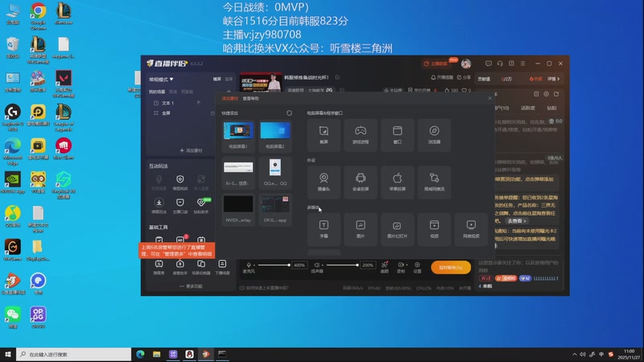Open the 场景切换器 scene switcher tool
Image resolution: width=644 pixels, height=362 pixels.
pyautogui.click(x=200, y=267)
